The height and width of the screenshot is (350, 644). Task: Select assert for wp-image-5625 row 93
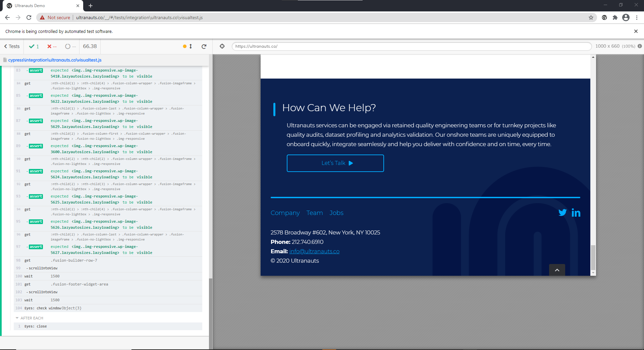point(108,199)
